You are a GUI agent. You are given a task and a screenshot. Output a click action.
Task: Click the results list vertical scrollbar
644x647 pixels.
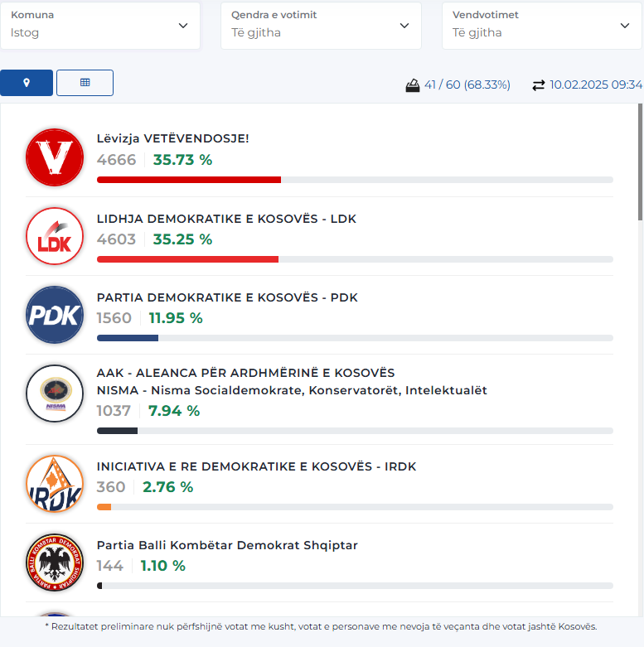[x=641, y=162]
